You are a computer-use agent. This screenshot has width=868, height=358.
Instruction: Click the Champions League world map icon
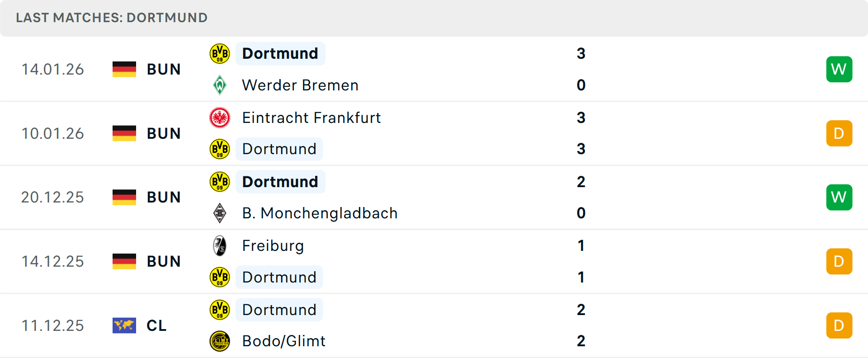(124, 325)
